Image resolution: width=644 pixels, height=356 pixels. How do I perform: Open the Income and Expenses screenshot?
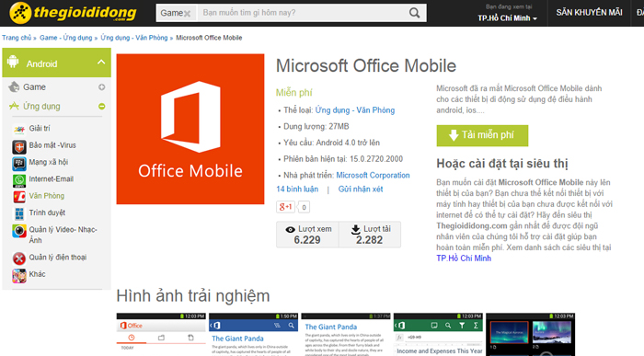pos(438,334)
